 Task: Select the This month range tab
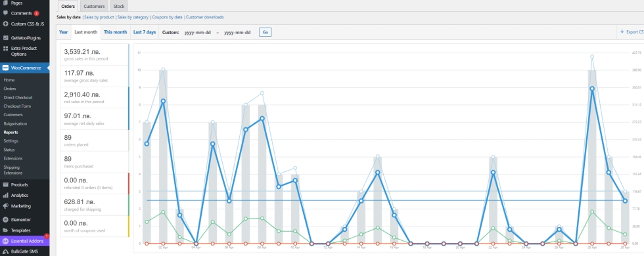116,32
